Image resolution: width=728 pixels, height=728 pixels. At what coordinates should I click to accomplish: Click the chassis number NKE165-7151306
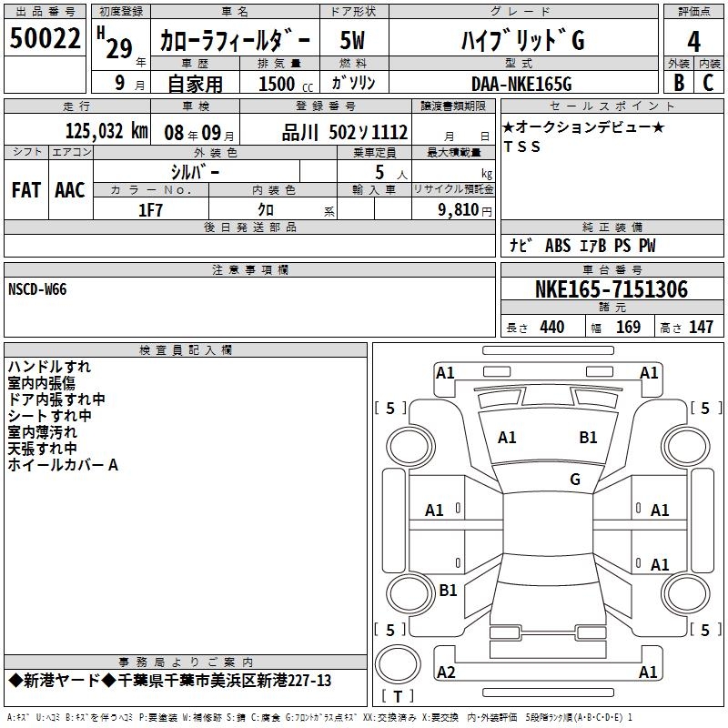(612, 289)
